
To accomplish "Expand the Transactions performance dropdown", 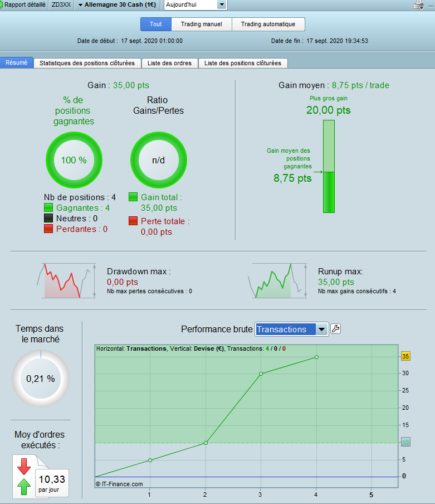I will click(322, 329).
